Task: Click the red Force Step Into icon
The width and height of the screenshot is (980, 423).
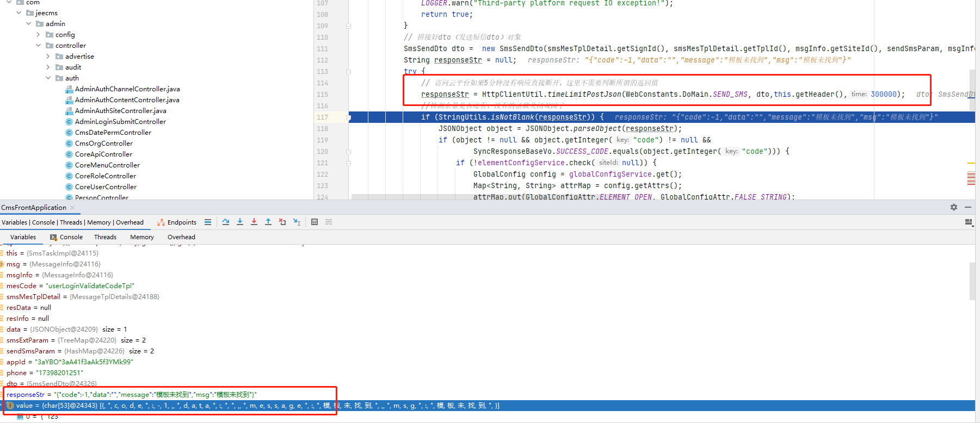Action: click(254, 222)
